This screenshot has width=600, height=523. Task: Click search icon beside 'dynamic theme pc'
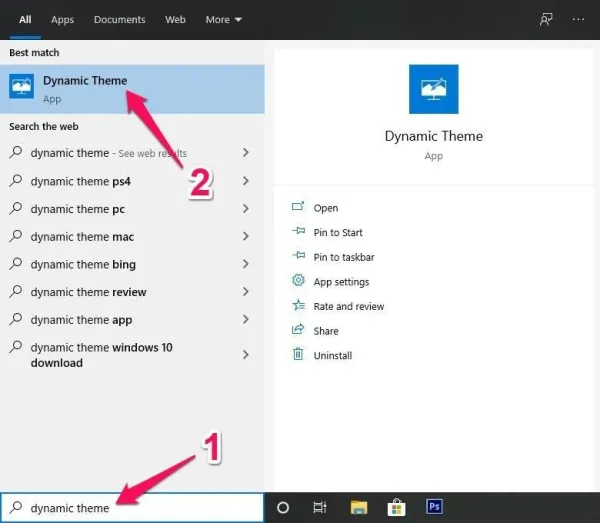(x=16, y=208)
